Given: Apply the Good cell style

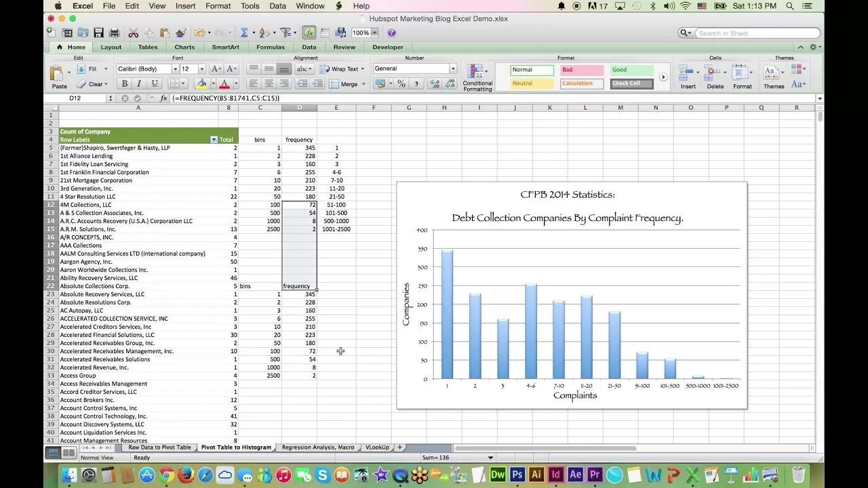Looking at the screenshot, I should pos(632,70).
